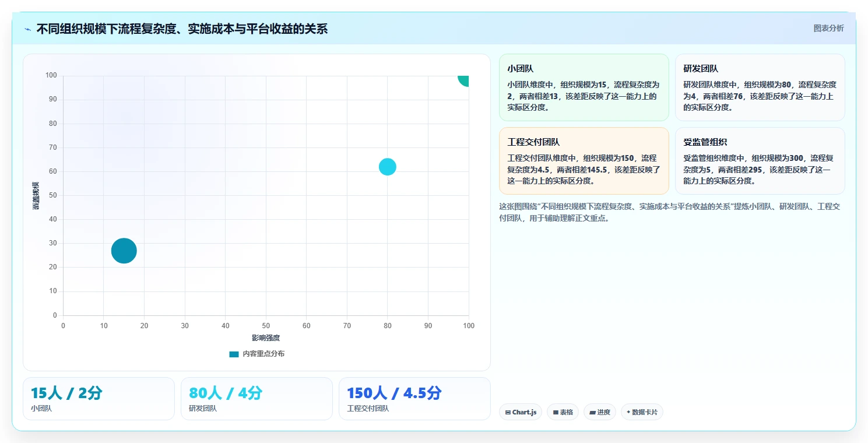This screenshot has width=868, height=443.
Task: Select the dark teal bubble near x=15
Action: (x=124, y=251)
